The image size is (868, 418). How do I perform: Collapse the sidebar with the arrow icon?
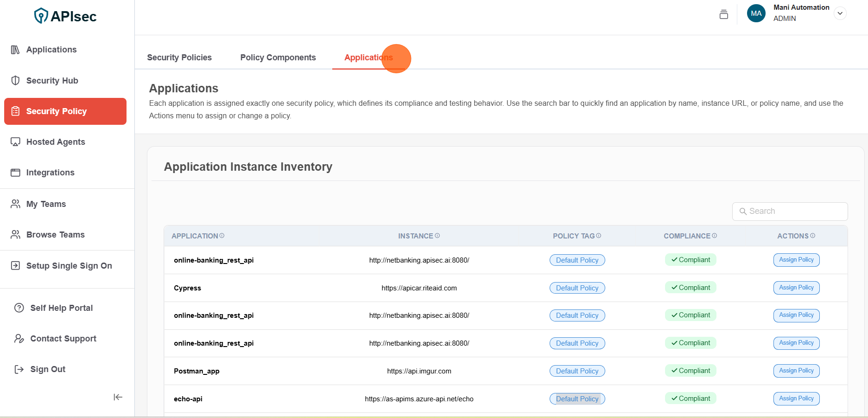(118, 397)
